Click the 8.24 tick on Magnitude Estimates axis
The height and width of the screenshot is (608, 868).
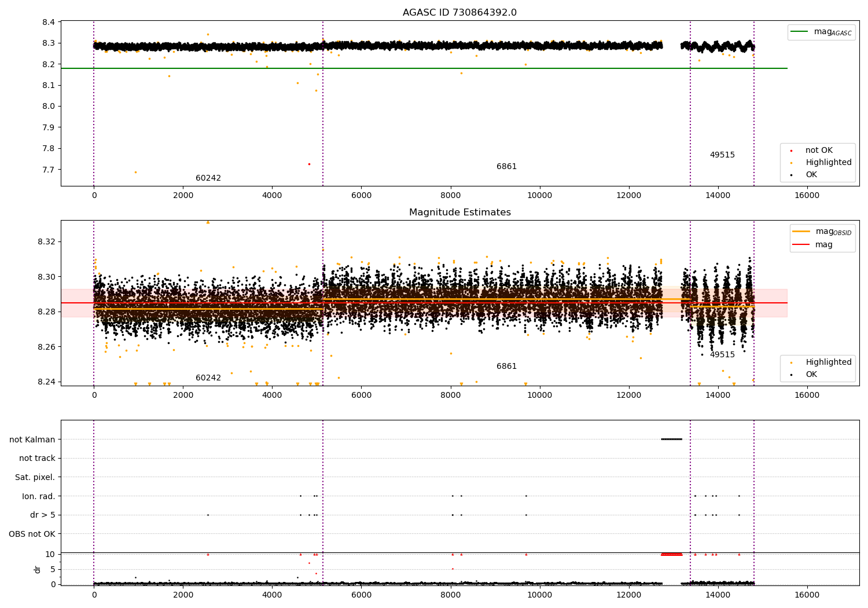(x=46, y=382)
